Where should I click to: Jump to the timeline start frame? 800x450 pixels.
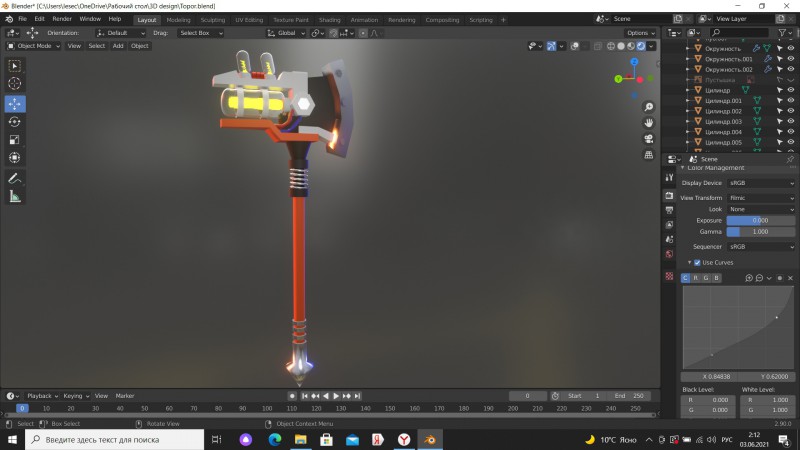(305, 396)
